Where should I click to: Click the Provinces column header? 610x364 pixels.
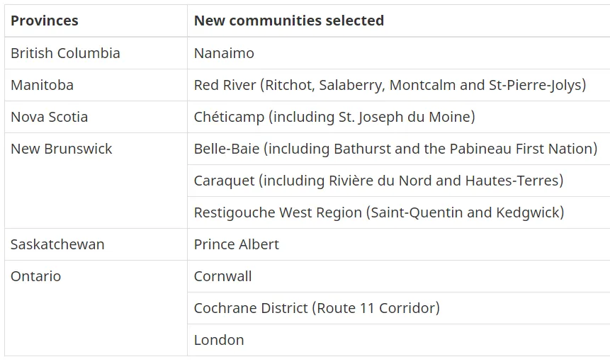pyautogui.click(x=45, y=21)
